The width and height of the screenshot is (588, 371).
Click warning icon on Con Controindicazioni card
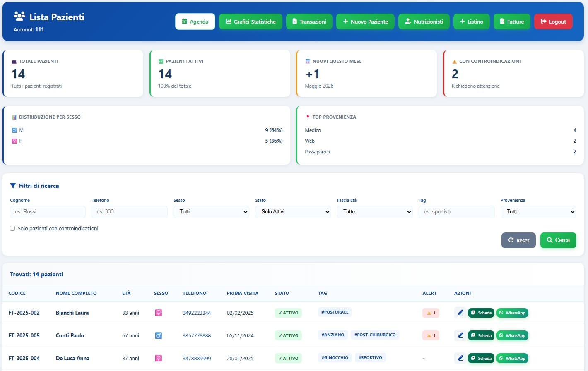455,62
